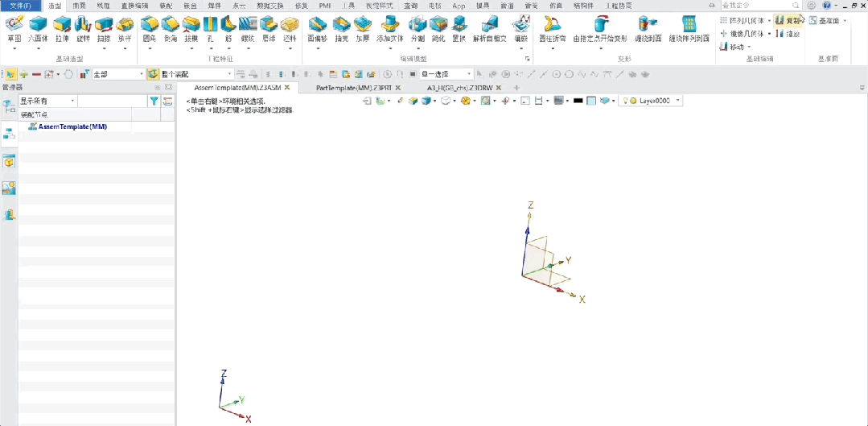
Task: Select the 拉伸 (Extrude) tool
Action: pyautogui.click(x=61, y=27)
